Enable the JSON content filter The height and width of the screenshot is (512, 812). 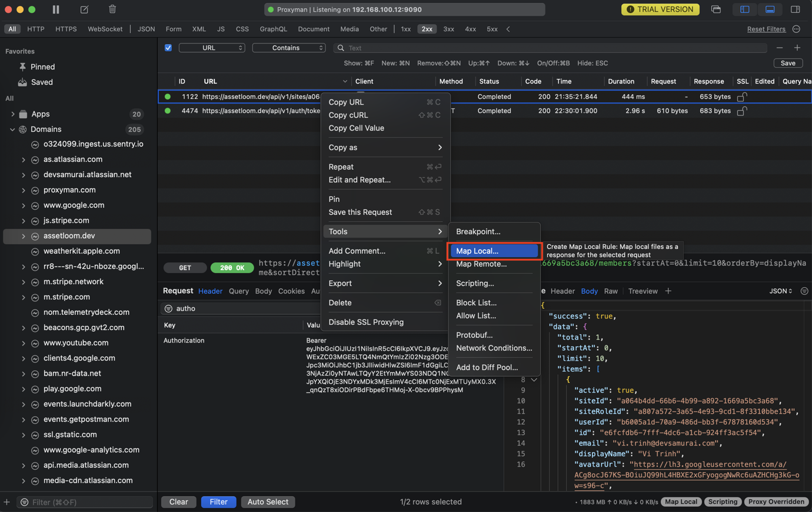(x=146, y=29)
